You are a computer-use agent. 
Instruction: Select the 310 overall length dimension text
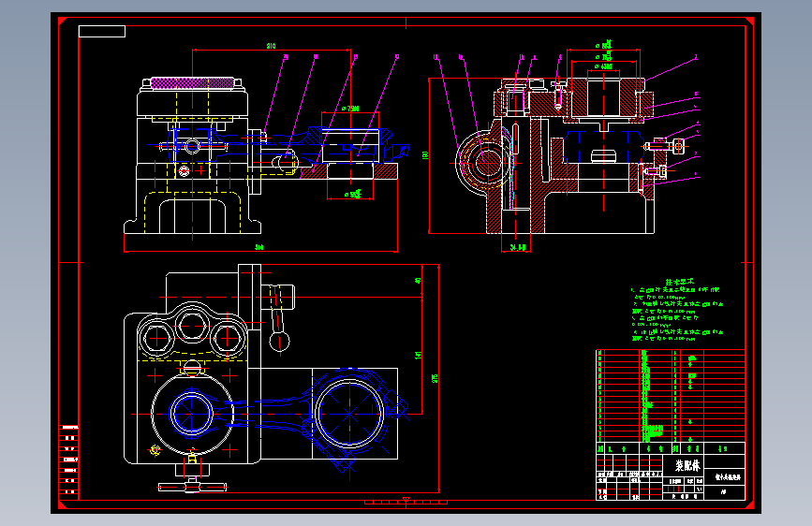click(258, 247)
